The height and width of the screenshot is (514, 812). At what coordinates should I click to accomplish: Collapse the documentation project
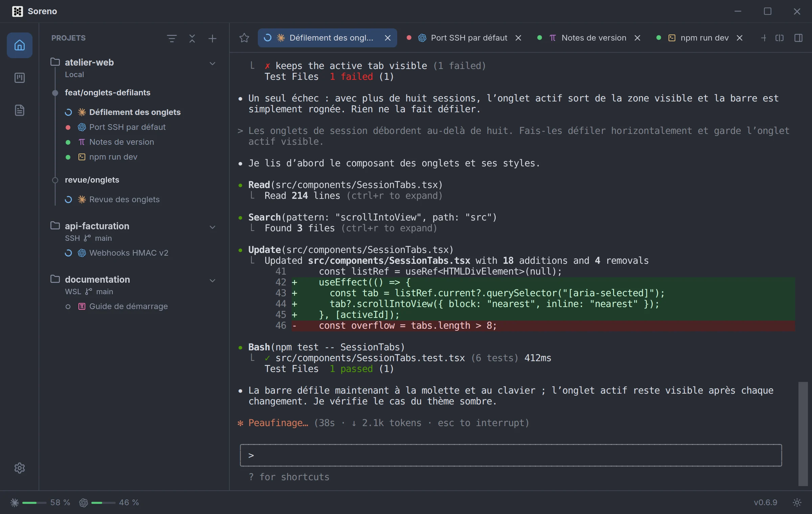pos(212,280)
